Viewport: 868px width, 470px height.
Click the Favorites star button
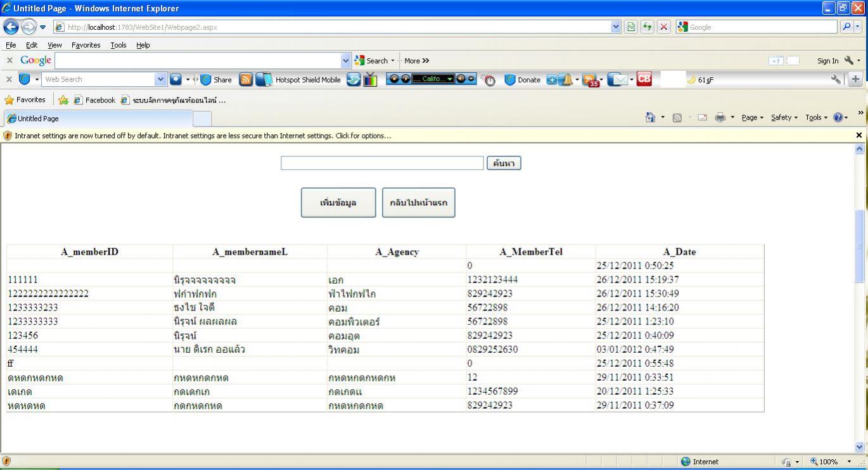(x=25, y=100)
